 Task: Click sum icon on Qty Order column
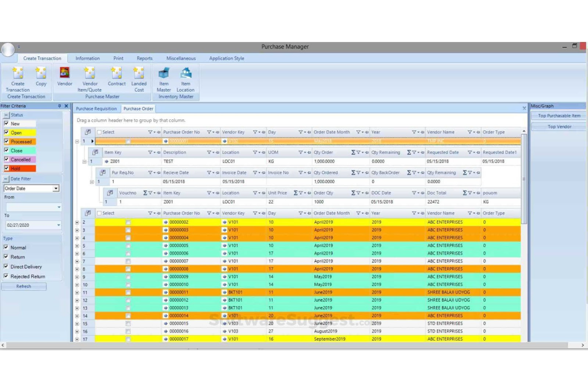click(353, 153)
